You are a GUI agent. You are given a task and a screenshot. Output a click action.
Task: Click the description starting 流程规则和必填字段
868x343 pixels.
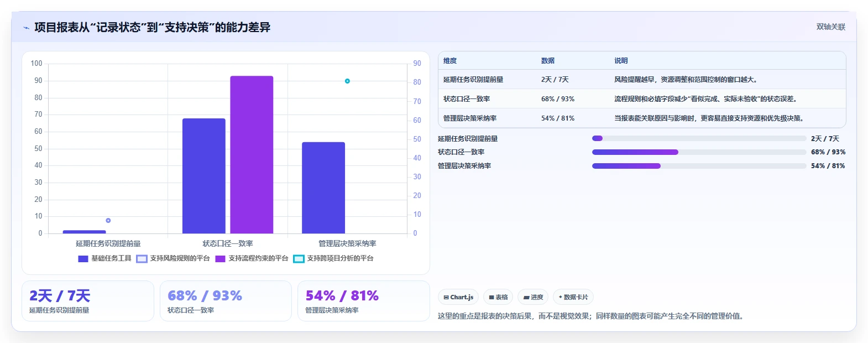point(706,99)
